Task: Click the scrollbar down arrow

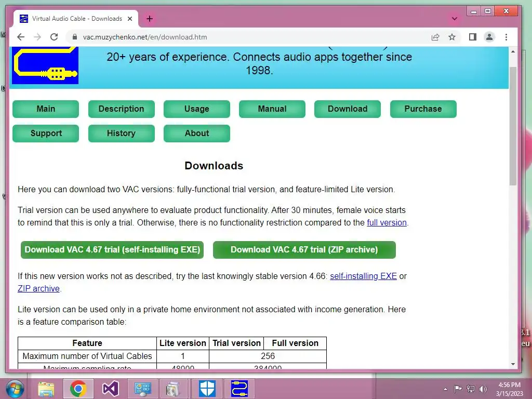Action: click(513, 364)
